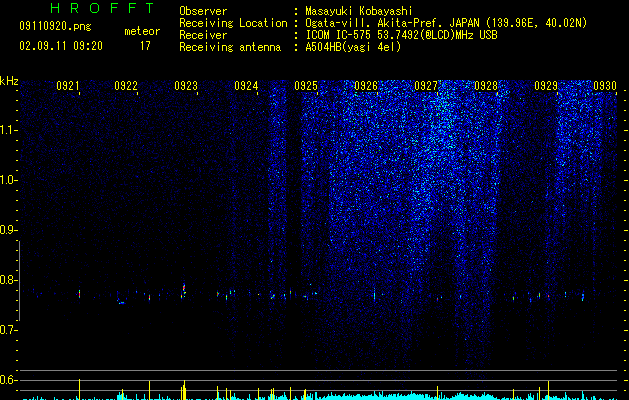Viewport: 629px width, 400px height.
Task: Click the 0.6 kHz axis label
Action: point(8,380)
